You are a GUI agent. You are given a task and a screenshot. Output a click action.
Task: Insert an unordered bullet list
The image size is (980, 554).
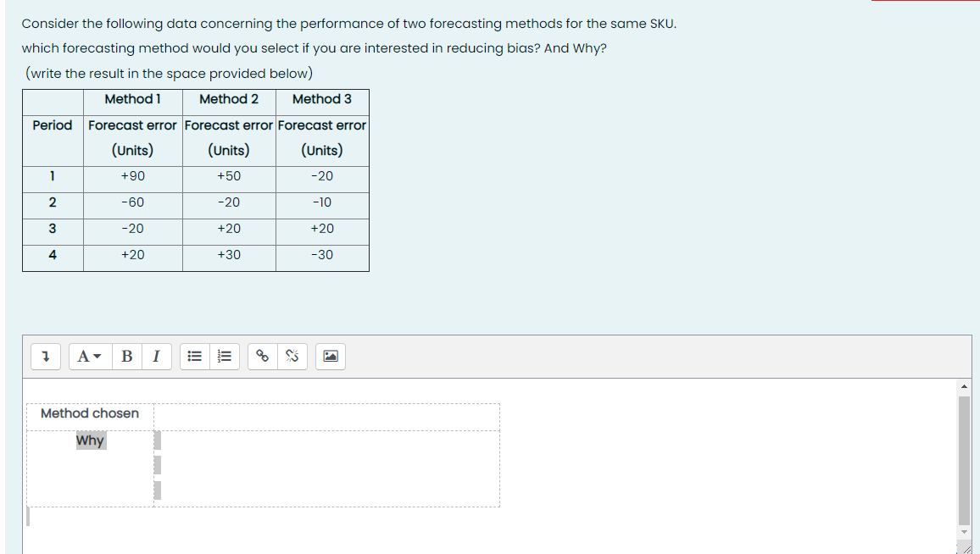point(195,357)
